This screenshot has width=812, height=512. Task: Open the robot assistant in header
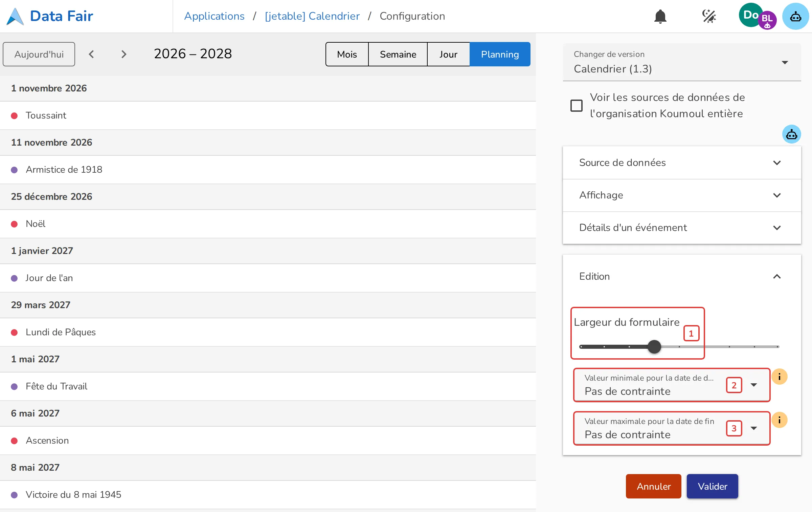click(795, 16)
